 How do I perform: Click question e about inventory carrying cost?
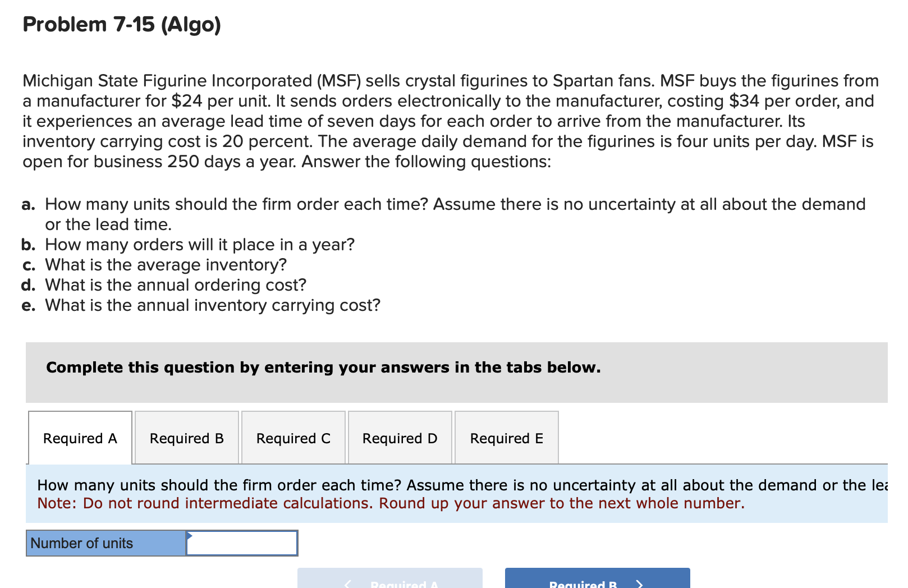tap(212, 305)
